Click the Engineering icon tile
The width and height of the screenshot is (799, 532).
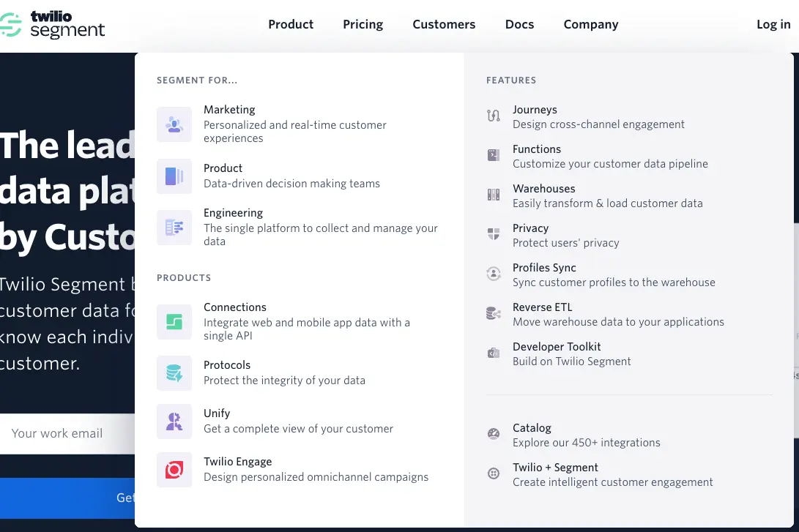(x=174, y=228)
